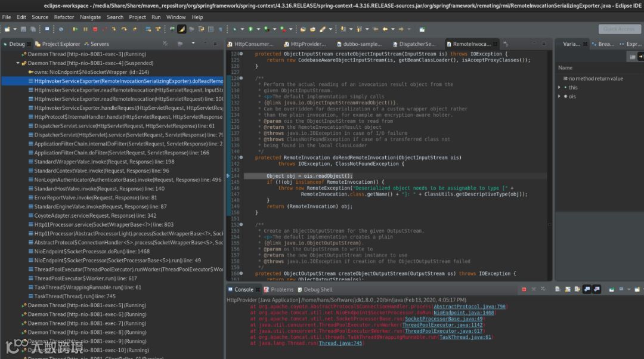The image size is (644, 359).
Task: Stop the process with Console's red terminate icon
Action: [x=524, y=290]
